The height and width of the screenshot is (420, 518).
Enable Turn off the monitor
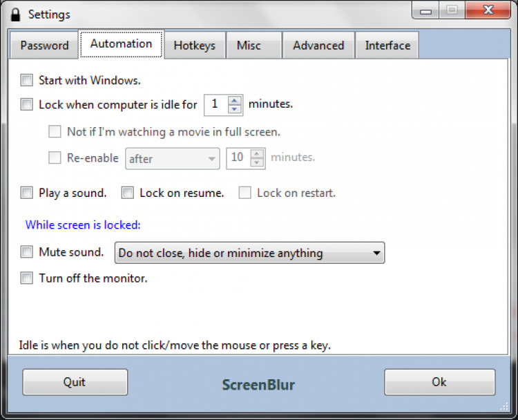(x=27, y=279)
